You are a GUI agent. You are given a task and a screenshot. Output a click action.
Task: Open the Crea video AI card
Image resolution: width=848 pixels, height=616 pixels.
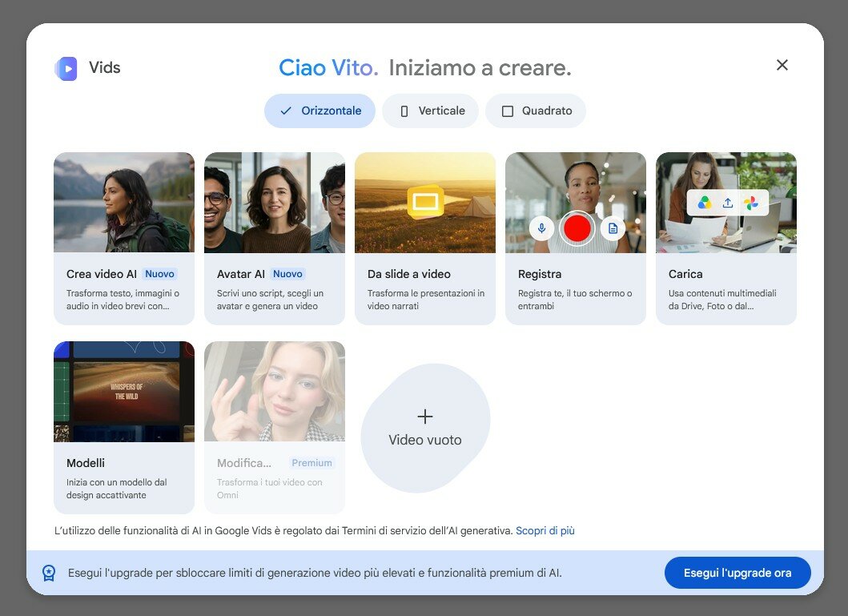(124, 239)
